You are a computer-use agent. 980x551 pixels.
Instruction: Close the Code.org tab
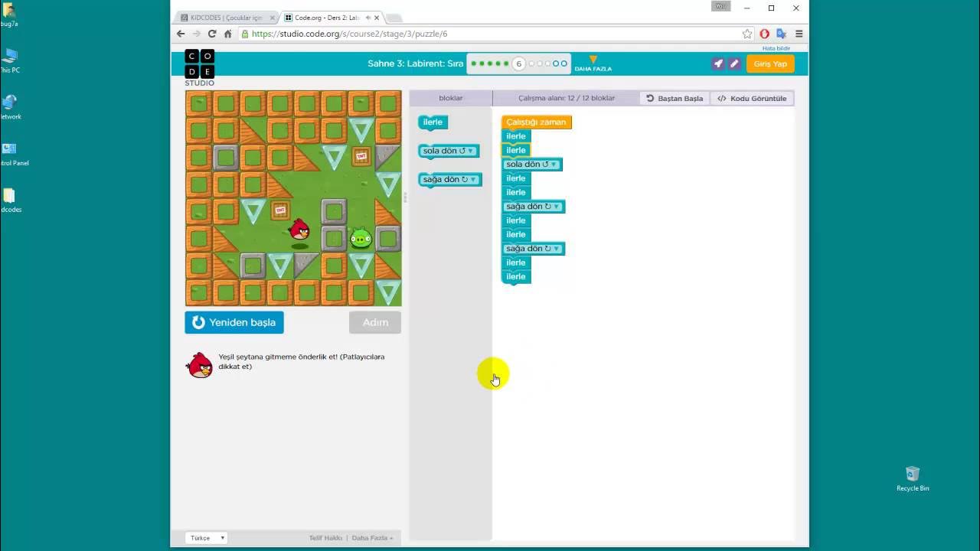pyautogui.click(x=377, y=18)
